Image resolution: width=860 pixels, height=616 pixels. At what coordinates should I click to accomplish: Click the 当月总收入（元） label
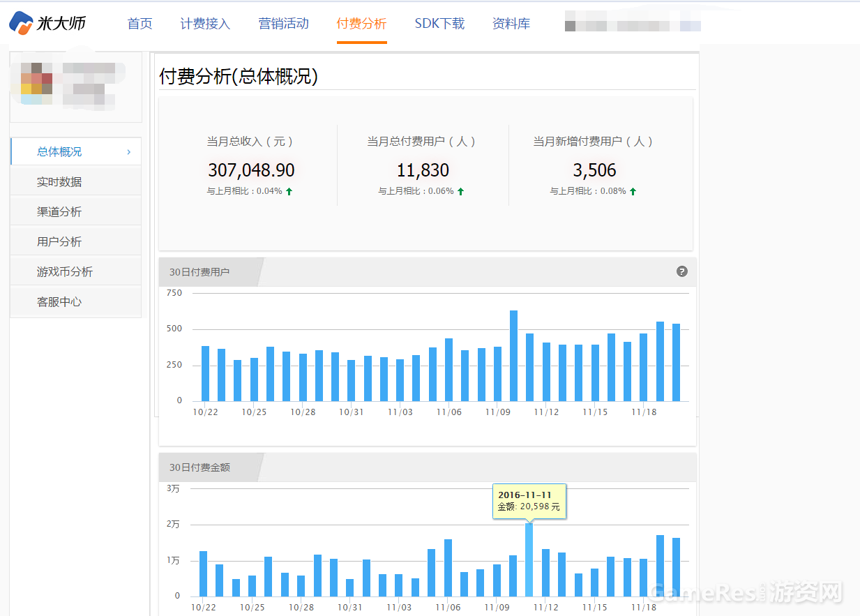pos(251,142)
